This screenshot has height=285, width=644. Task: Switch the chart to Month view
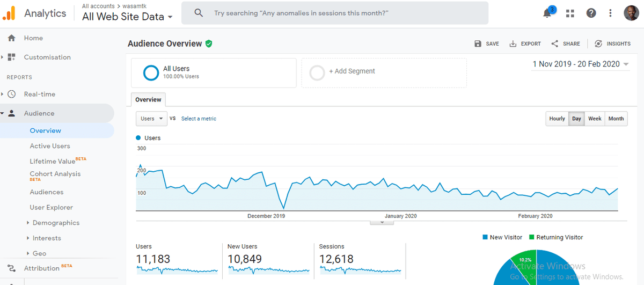(x=616, y=119)
